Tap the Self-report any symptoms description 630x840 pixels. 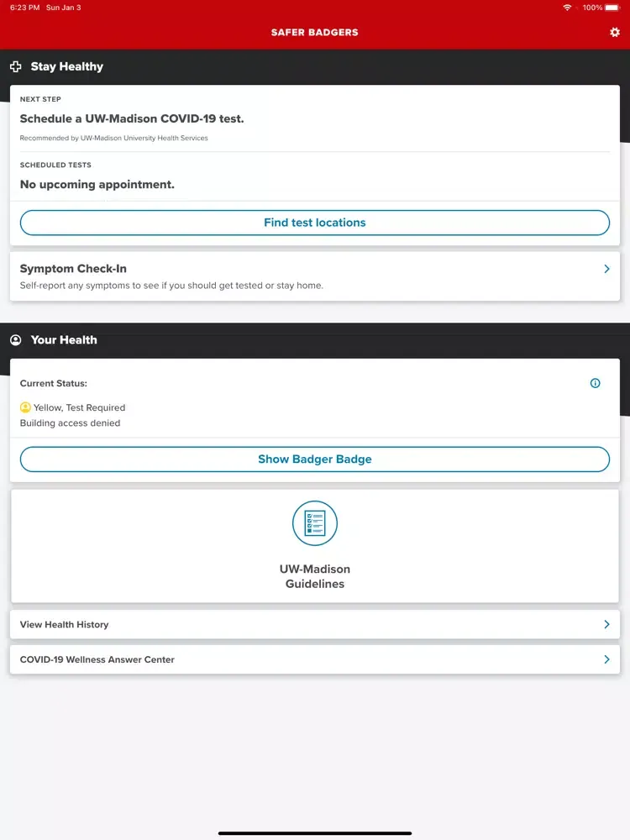pos(171,286)
